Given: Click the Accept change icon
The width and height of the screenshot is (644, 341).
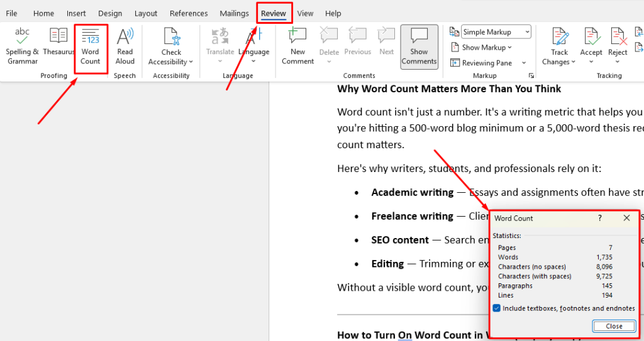Looking at the screenshot, I should [x=591, y=37].
